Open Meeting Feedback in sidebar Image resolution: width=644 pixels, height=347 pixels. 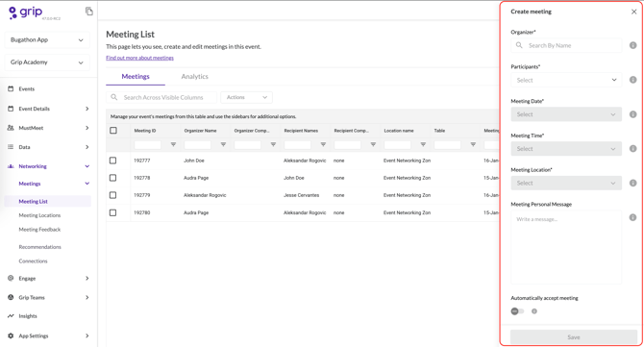click(39, 229)
